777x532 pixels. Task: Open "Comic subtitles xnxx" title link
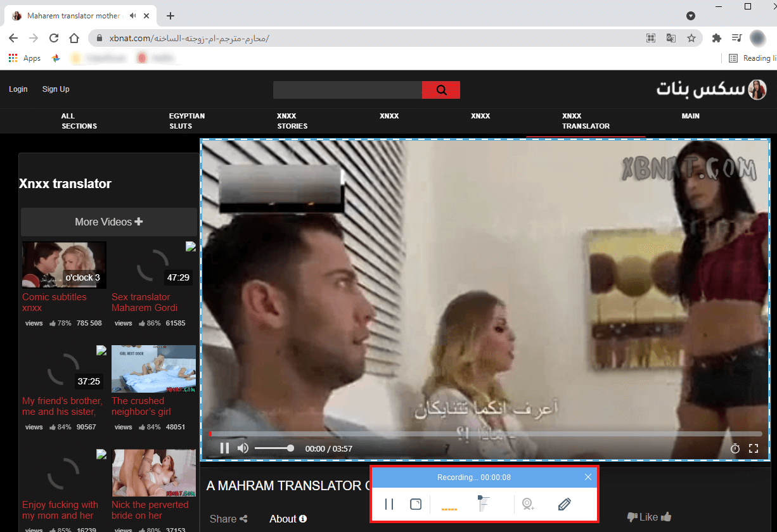click(55, 302)
